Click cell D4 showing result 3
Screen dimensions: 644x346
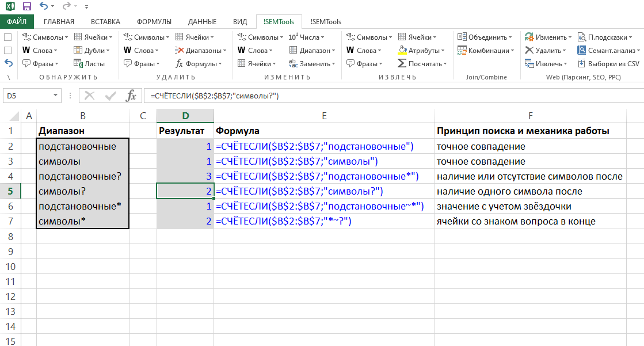point(185,176)
